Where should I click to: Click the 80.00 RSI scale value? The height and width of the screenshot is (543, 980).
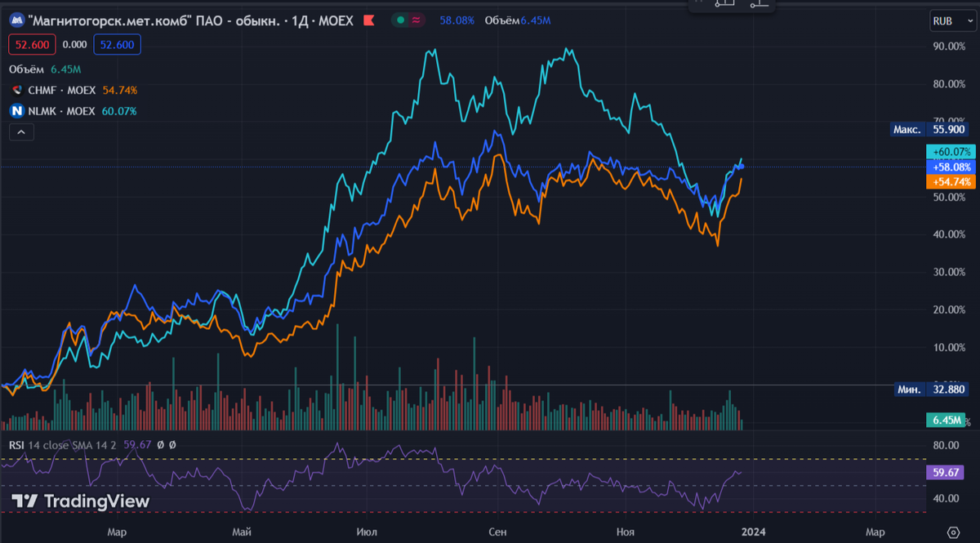click(x=945, y=446)
